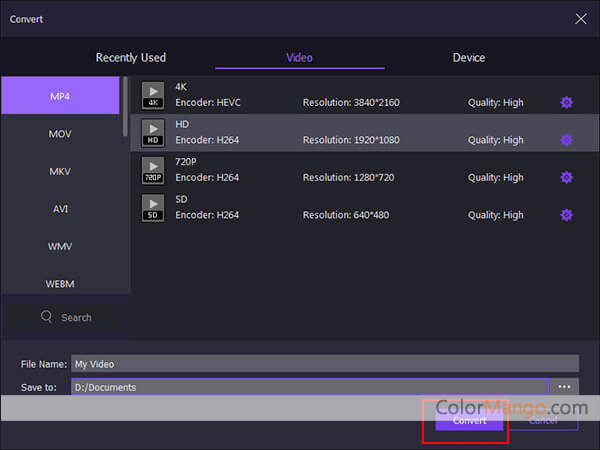
Task: Open settings gear for SD preset
Action: 566,215
